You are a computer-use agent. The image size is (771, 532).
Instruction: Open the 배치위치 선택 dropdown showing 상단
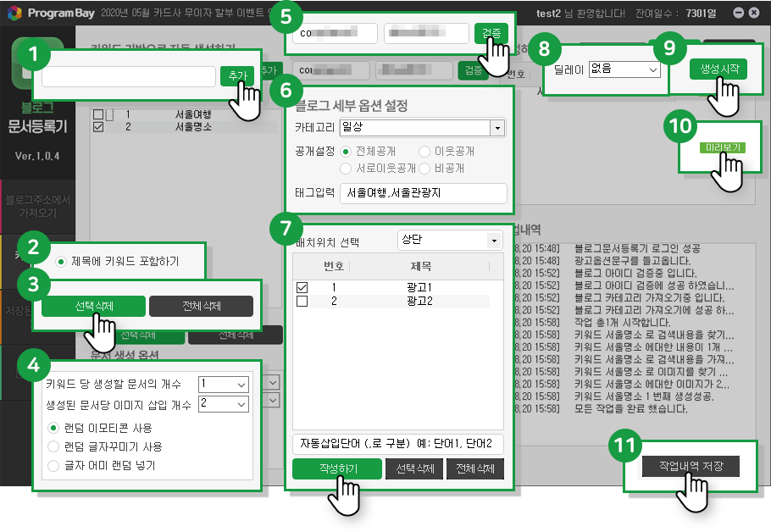pyautogui.click(x=494, y=241)
